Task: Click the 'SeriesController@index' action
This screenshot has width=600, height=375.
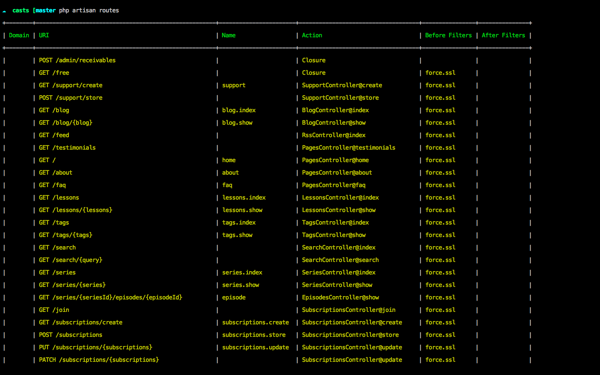Action: pos(339,272)
